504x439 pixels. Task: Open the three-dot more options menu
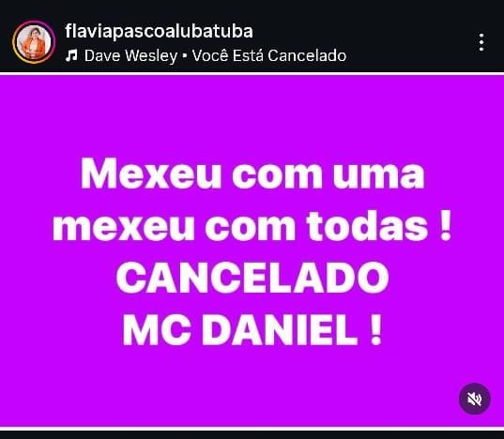pyautogui.click(x=481, y=42)
